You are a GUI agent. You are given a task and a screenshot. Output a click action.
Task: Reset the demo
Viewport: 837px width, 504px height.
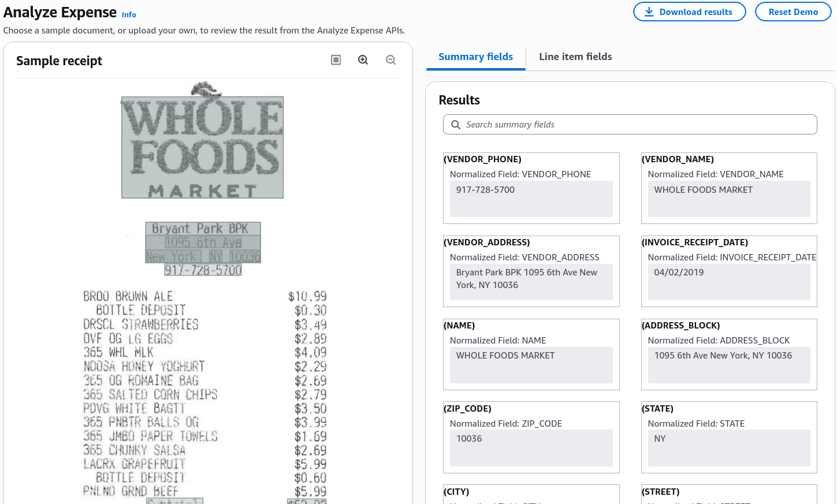click(x=793, y=12)
